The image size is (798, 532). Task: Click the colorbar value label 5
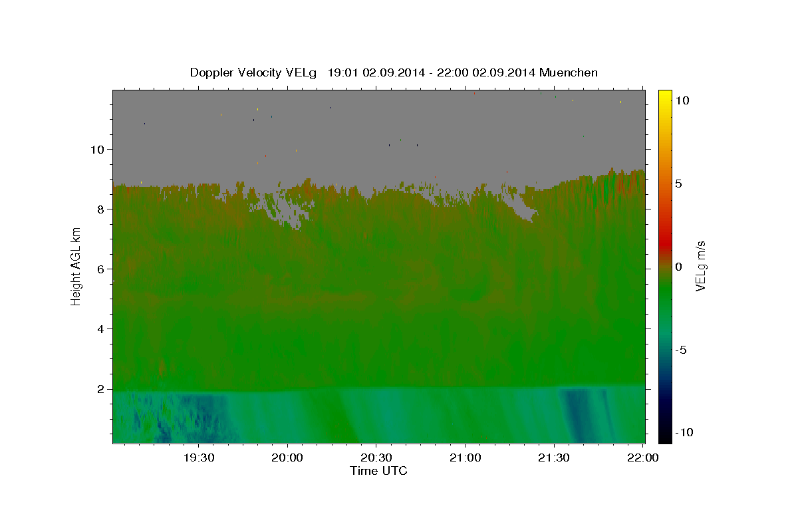678,184
